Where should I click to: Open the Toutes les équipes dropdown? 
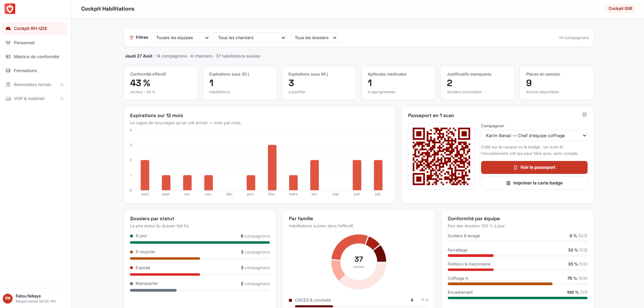coord(181,38)
